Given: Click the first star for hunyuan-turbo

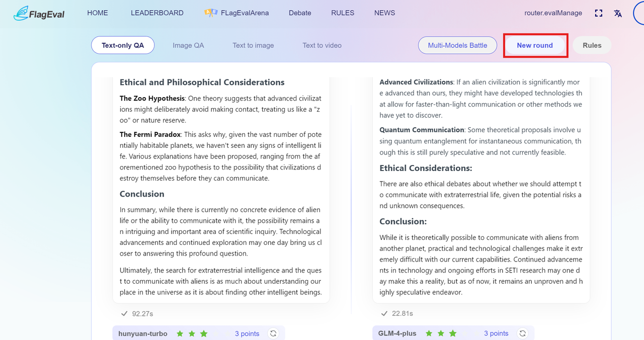Looking at the screenshot, I should click(x=180, y=333).
